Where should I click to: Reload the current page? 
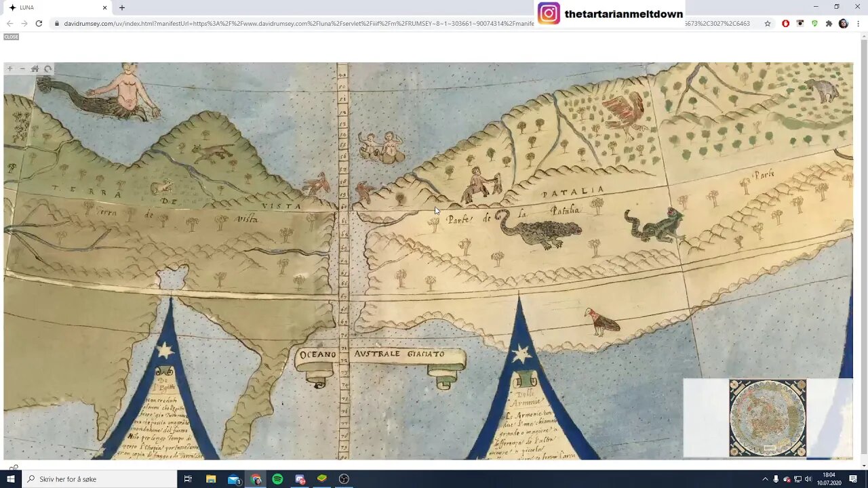(x=39, y=23)
